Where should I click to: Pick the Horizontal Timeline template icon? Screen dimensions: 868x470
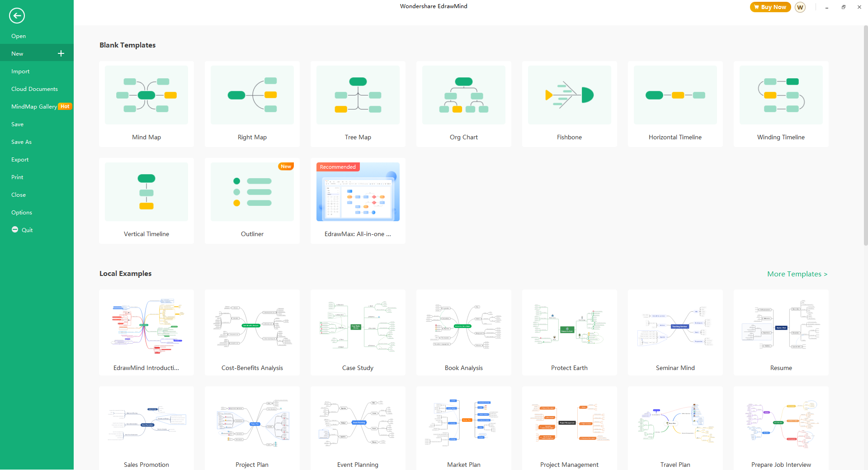675,95
